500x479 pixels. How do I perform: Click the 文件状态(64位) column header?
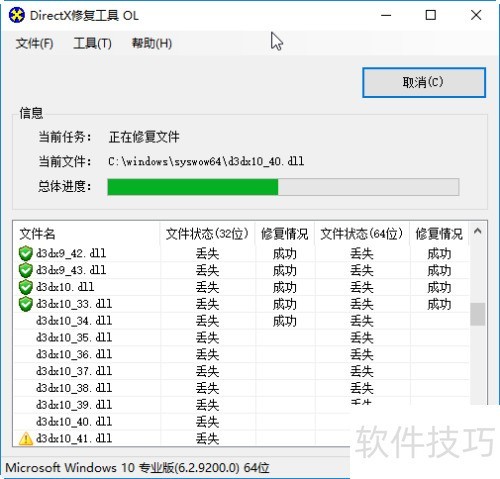pos(362,234)
